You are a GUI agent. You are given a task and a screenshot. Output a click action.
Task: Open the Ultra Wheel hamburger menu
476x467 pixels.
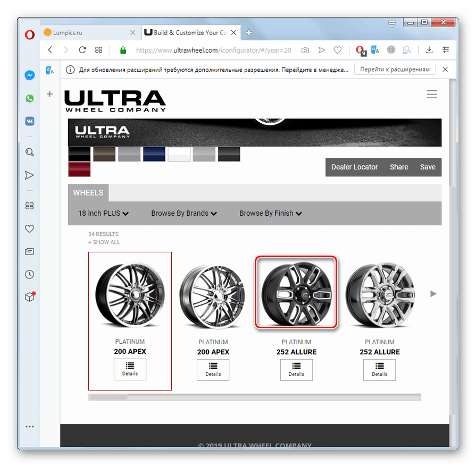pyautogui.click(x=432, y=94)
